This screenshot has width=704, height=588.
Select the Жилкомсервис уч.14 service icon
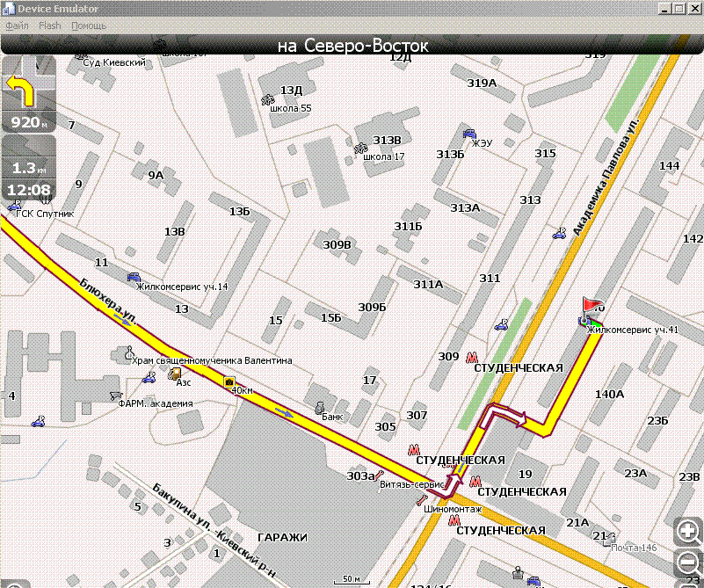point(134,277)
